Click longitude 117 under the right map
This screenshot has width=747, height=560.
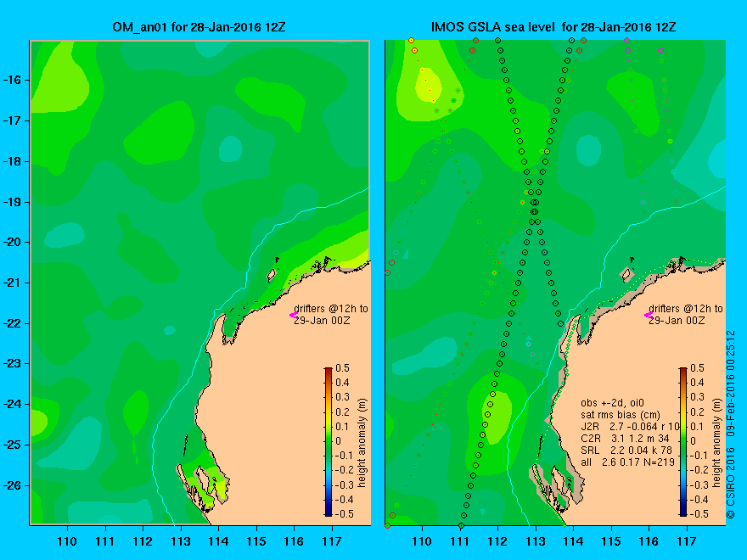[687, 541]
